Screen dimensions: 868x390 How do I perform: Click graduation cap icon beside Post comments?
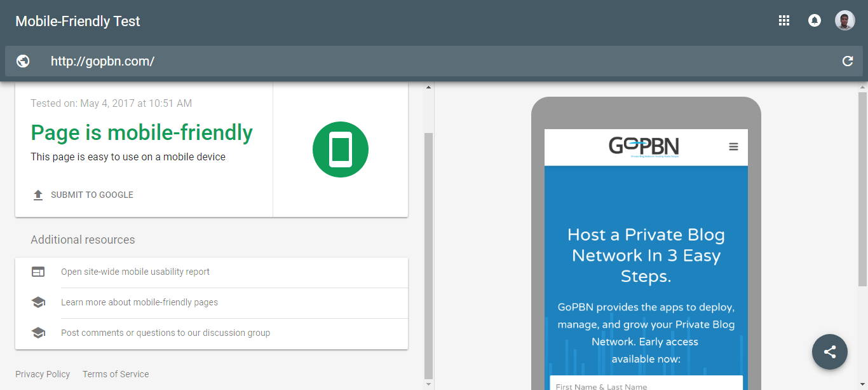pyautogui.click(x=38, y=333)
